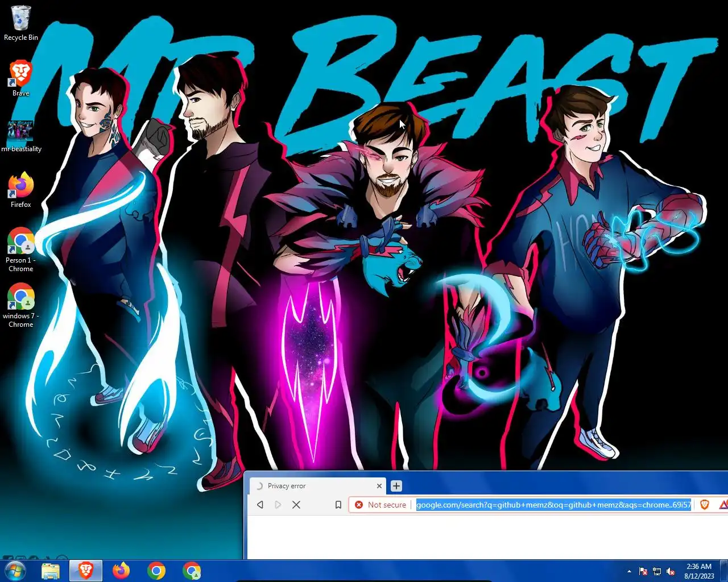
Task: Open the network tray icon
Action: (x=657, y=571)
